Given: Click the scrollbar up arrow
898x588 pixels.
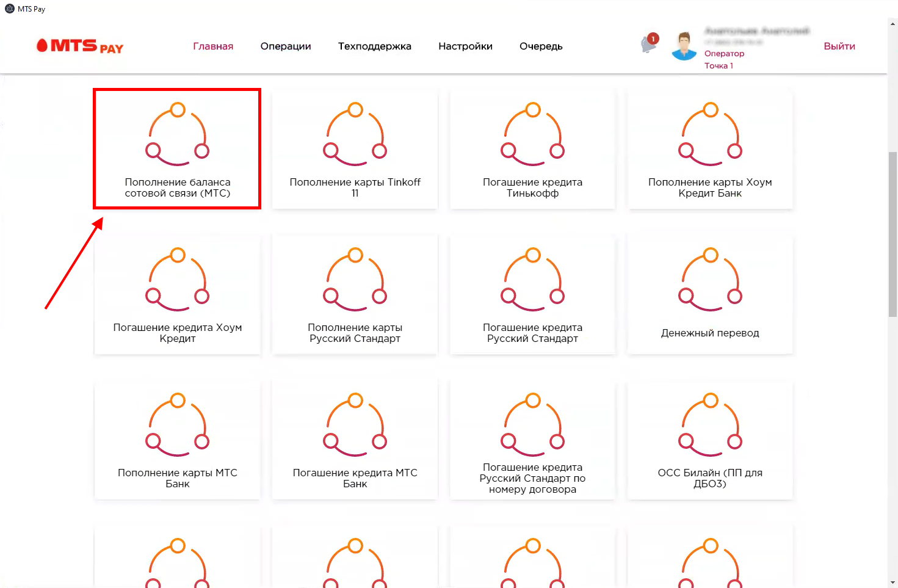Looking at the screenshot, I should [x=893, y=24].
